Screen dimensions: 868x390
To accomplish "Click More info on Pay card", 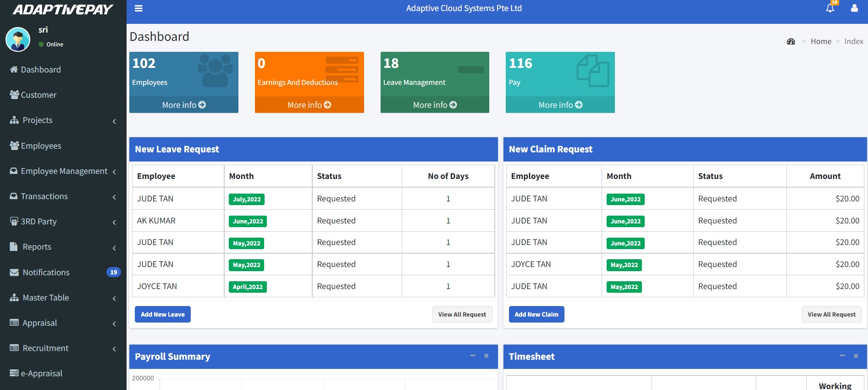I will click(560, 105).
